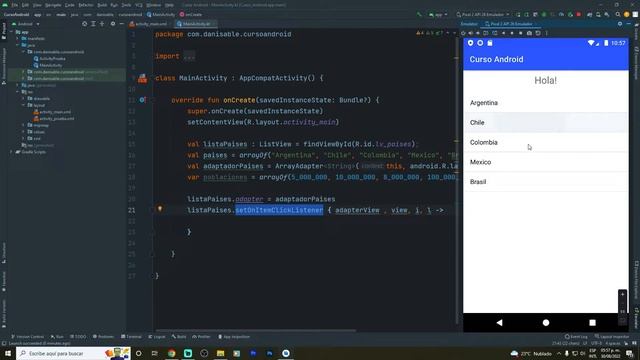Tap Brasil in the emulator list
This screenshot has height=360, width=640.
[546, 182]
